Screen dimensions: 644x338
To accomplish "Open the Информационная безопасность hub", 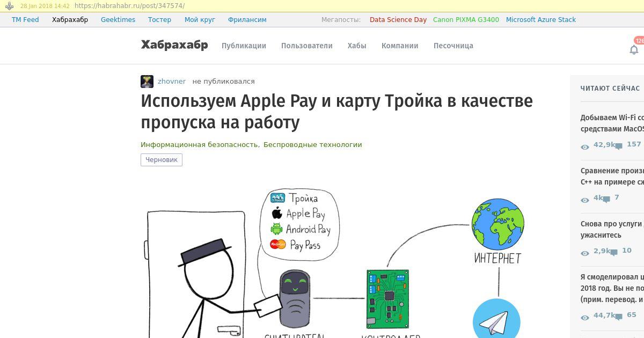I will tap(200, 144).
